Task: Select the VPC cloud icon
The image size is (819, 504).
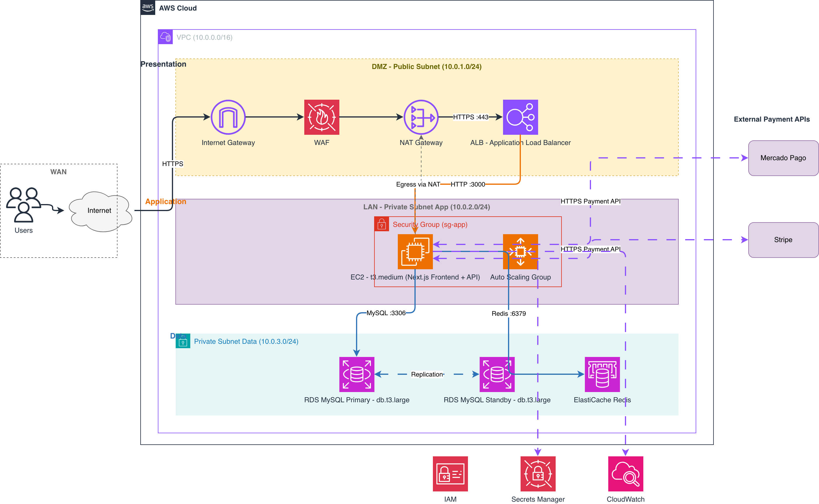Action: (165, 37)
